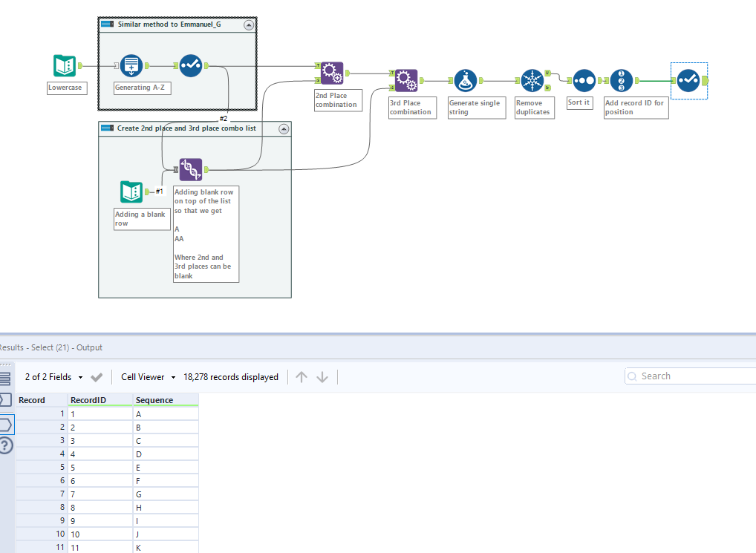This screenshot has height=553, width=756.
Task: Select the 2nd Place combination tool
Action: coord(331,72)
